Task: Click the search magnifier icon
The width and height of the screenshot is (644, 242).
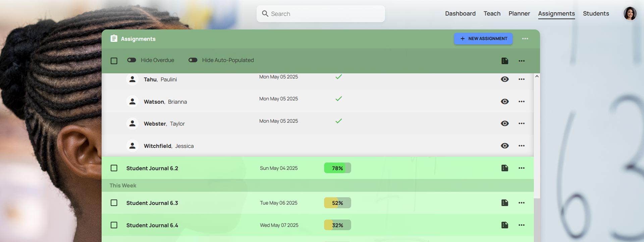Action: pos(265,13)
